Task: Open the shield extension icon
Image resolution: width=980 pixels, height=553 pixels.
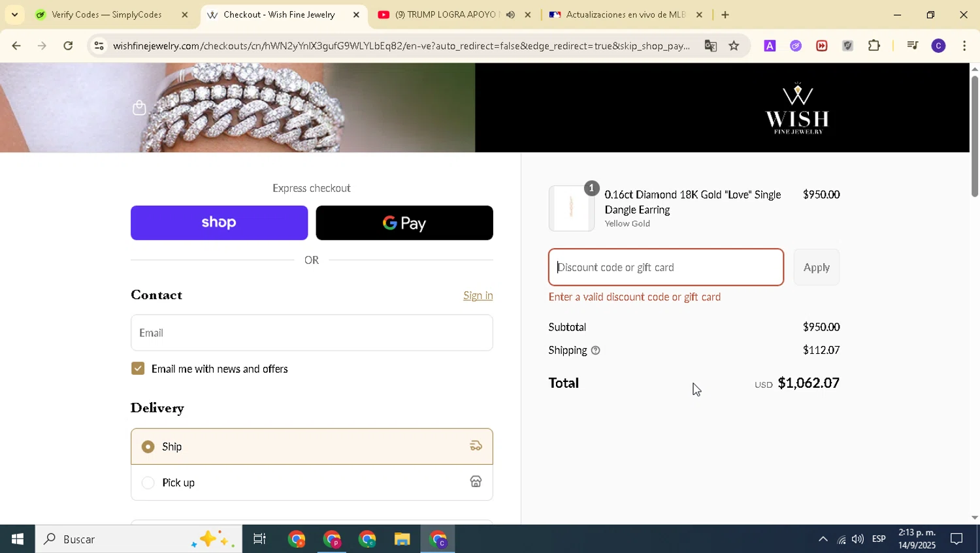Action: tap(847, 46)
